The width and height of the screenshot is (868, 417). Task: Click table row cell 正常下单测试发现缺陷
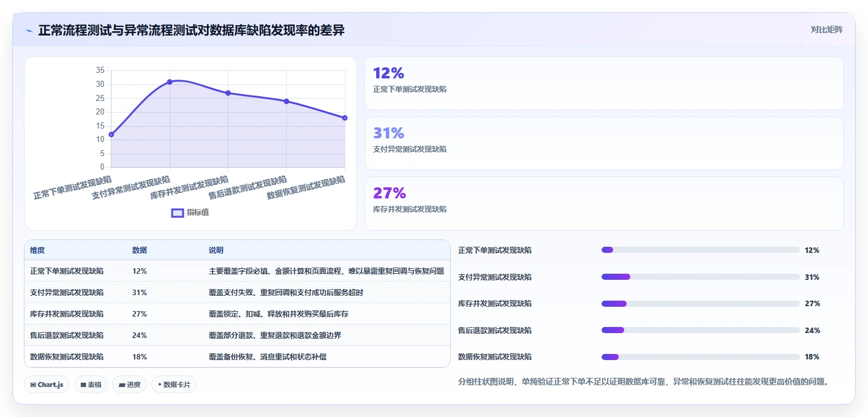coord(67,271)
